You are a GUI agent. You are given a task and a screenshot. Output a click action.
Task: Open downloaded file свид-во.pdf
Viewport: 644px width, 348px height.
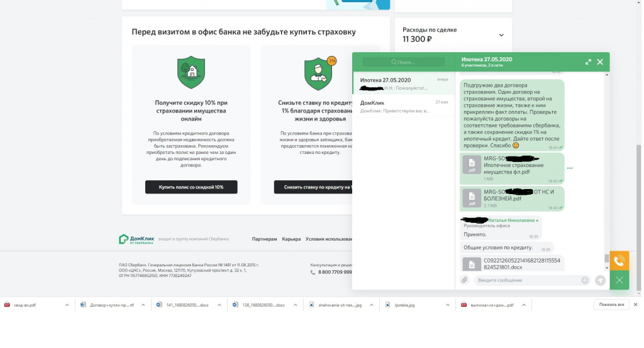coord(25,305)
